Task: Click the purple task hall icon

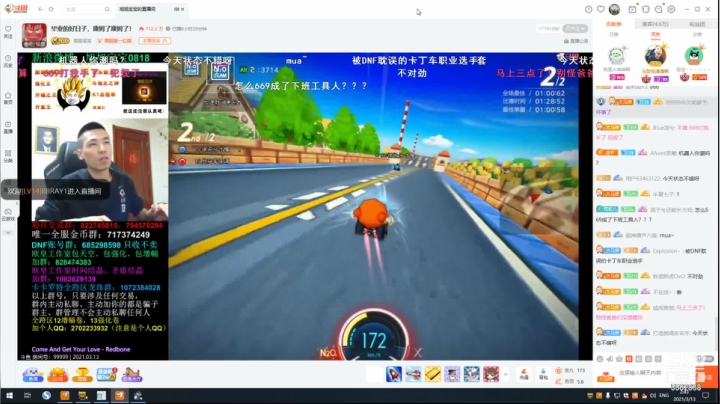Action: pyautogui.click(x=132, y=375)
